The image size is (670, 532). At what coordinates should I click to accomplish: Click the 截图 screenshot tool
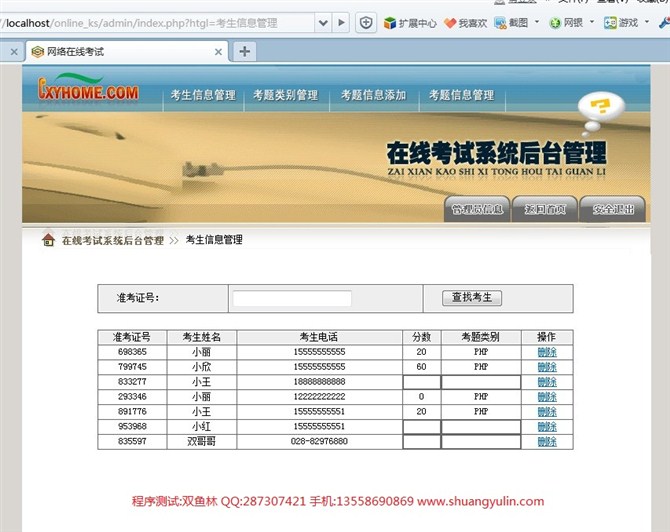511,23
